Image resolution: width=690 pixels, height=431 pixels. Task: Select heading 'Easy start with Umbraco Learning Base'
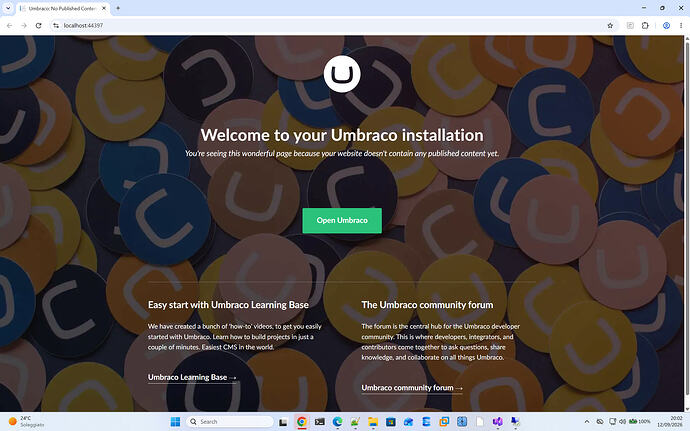pos(228,305)
